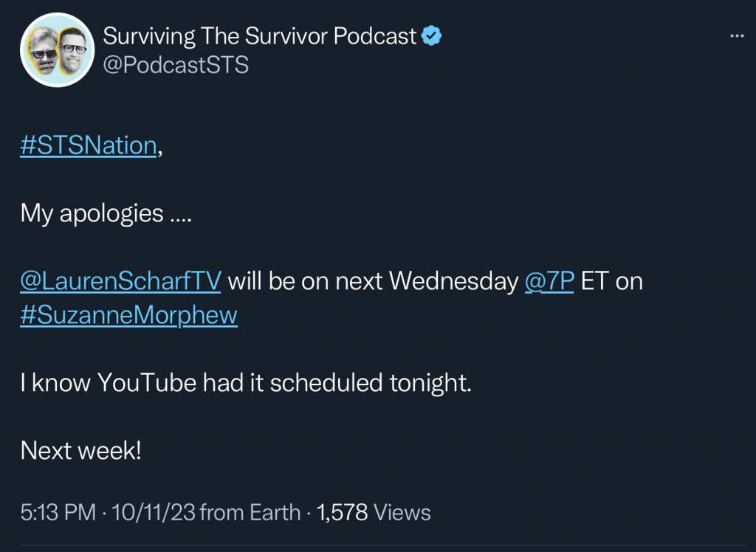The image size is (756, 552).
Task: View the 1,578 Views count
Action: coord(374,512)
